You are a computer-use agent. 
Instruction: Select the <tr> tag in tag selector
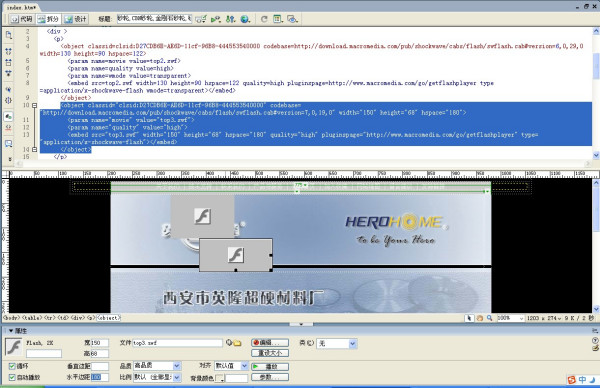point(49,318)
